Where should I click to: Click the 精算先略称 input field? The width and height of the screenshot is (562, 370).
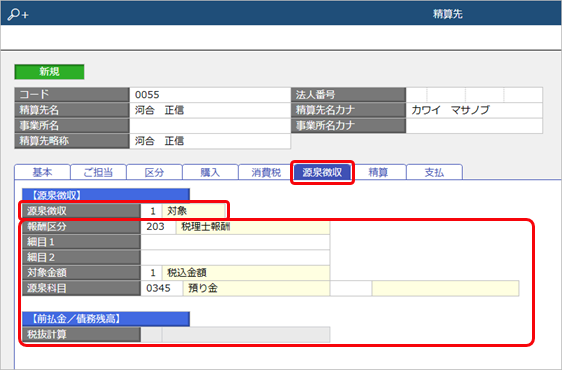click(x=210, y=141)
